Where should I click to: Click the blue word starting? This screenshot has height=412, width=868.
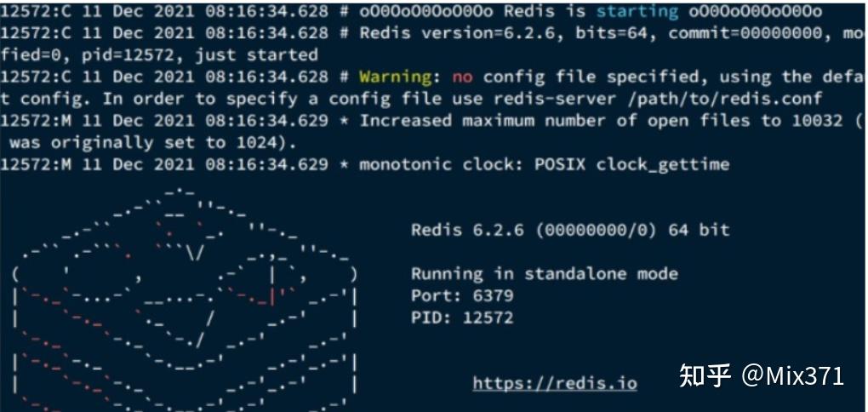(x=637, y=11)
